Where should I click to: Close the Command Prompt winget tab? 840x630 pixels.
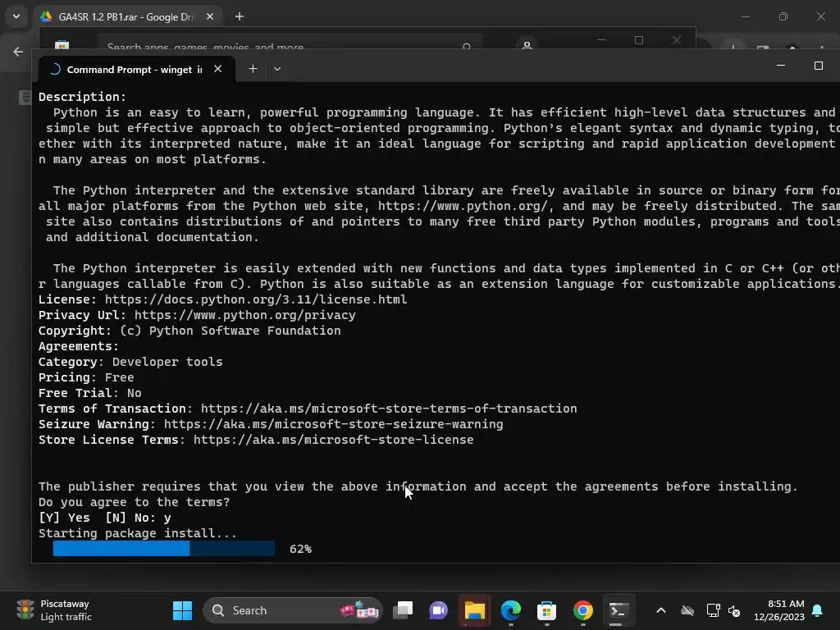click(x=217, y=69)
